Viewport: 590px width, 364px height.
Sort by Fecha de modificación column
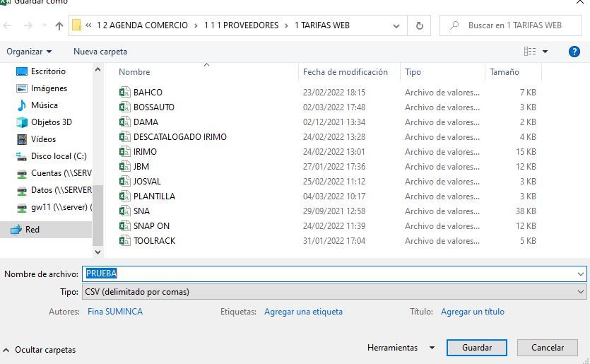(x=345, y=72)
